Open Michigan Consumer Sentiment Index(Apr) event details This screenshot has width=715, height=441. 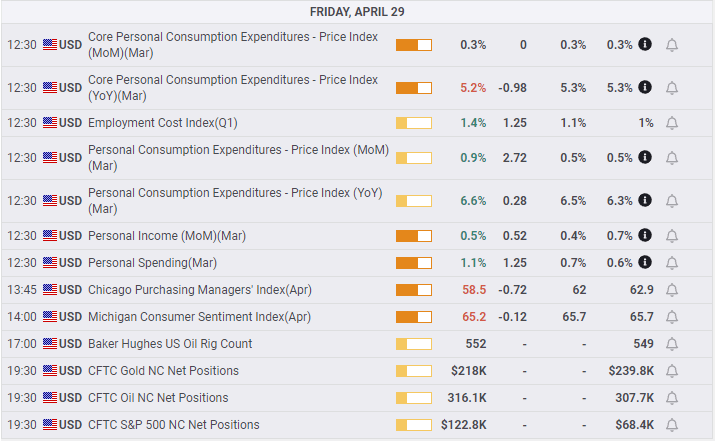pos(199,317)
